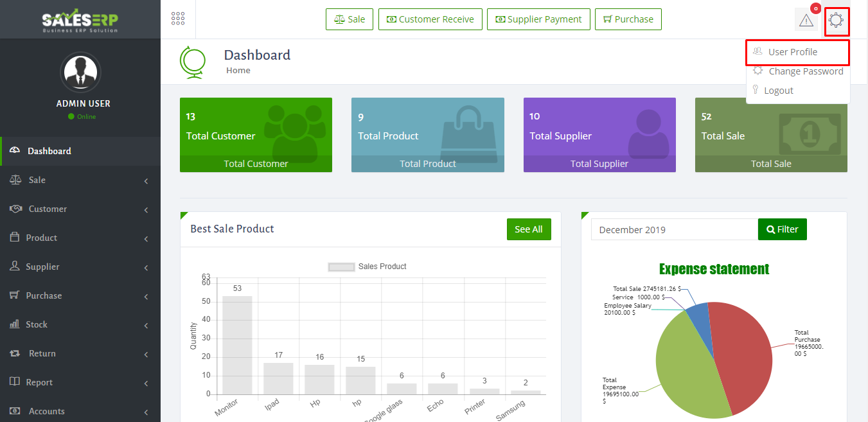Open the Total Customer card

pyautogui.click(x=256, y=135)
